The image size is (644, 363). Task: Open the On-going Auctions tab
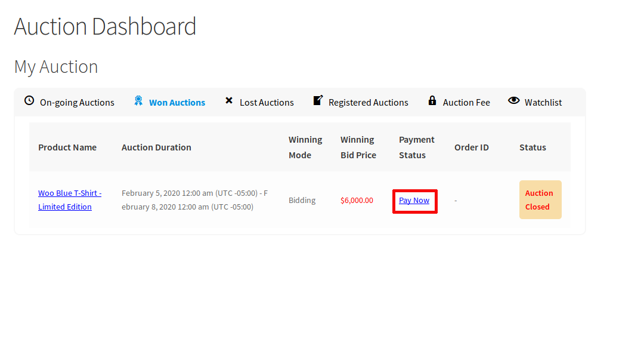tap(77, 103)
